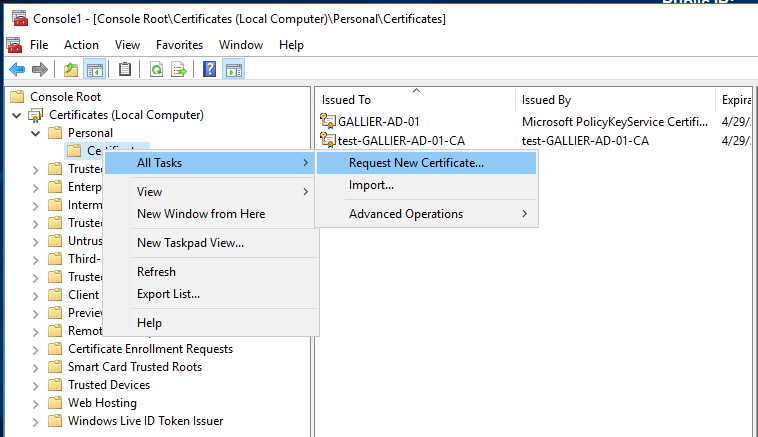Choose Export List... in context menu
The height and width of the screenshot is (437, 758).
click(x=211, y=294)
